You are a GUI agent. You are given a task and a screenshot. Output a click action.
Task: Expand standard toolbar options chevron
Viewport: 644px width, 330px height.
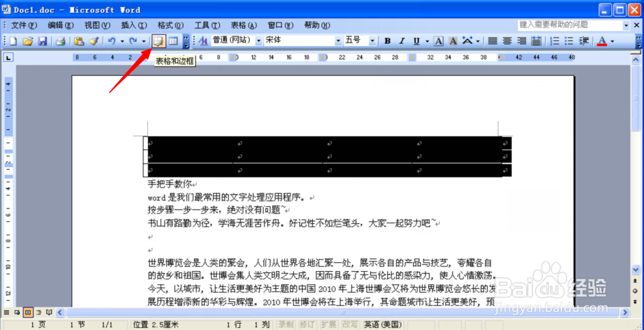pyautogui.click(x=186, y=41)
